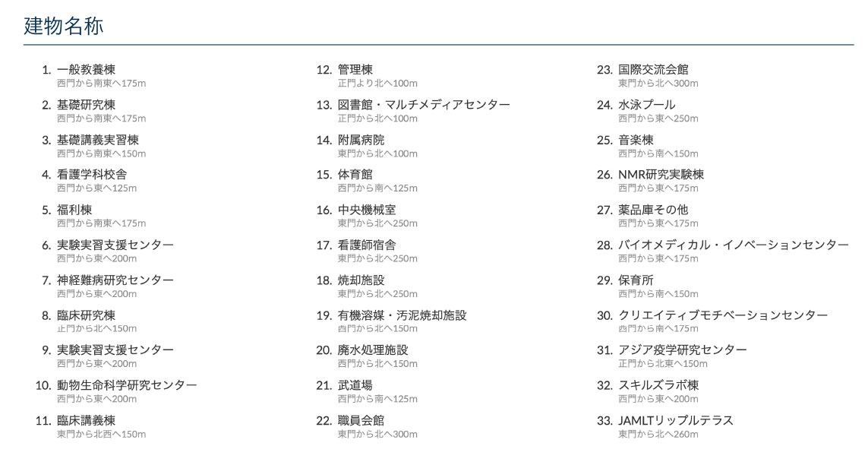Click 臨床研究棟 entry
Viewport: 868px width, 465px height.
86,315
